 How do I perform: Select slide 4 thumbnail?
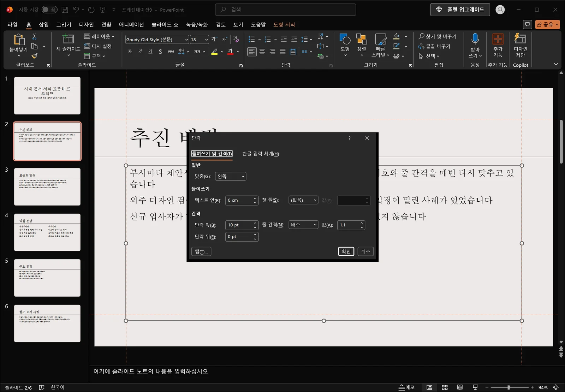click(x=47, y=232)
